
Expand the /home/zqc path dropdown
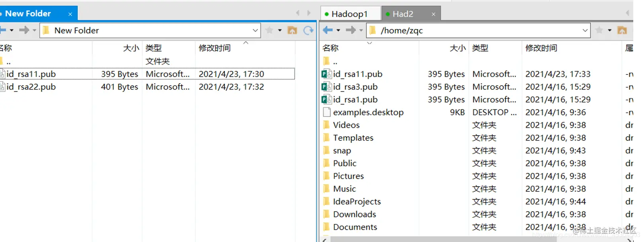point(585,30)
